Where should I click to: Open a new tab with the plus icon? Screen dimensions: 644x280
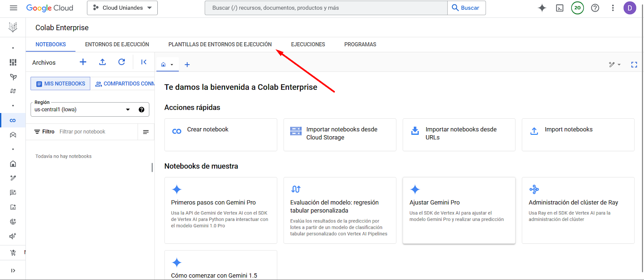coord(187,64)
